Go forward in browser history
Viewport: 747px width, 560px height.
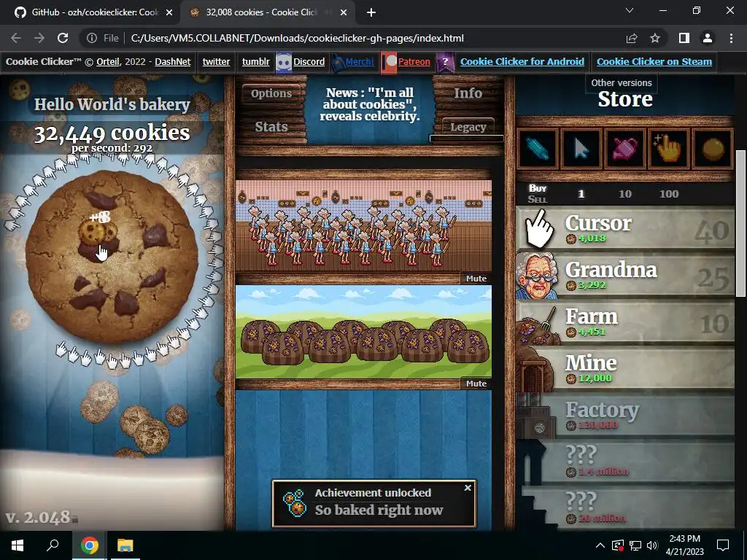tap(39, 38)
